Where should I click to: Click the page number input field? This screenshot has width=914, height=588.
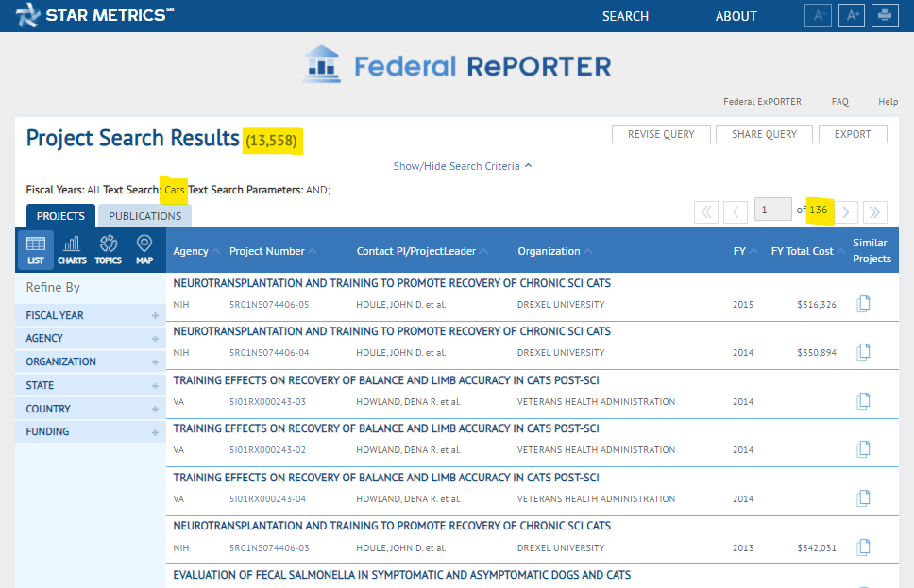pyautogui.click(x=773, y=210)
